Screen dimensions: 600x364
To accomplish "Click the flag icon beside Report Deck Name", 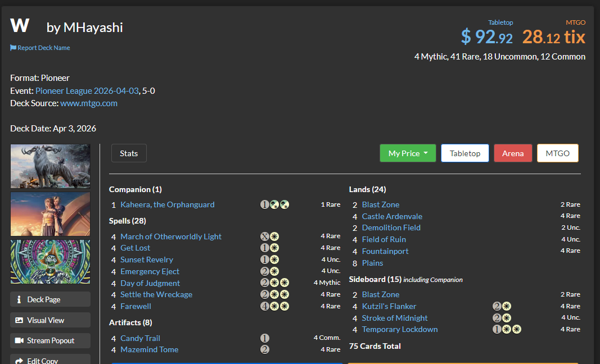I will tap(13, 48).
